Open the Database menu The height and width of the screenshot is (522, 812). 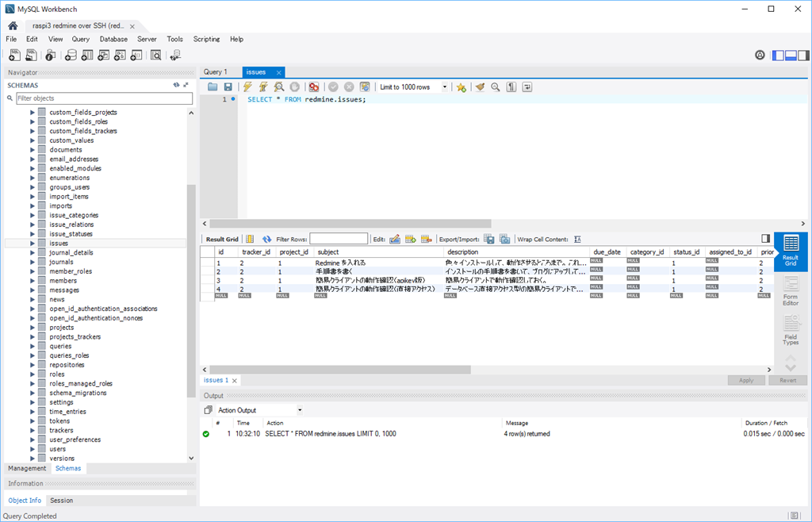(113, 39)
